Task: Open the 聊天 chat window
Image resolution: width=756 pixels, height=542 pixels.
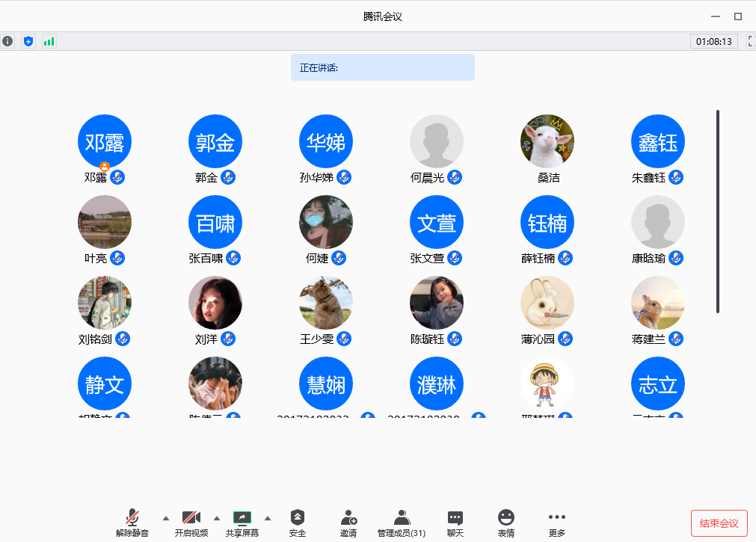Action: point(455,522)
